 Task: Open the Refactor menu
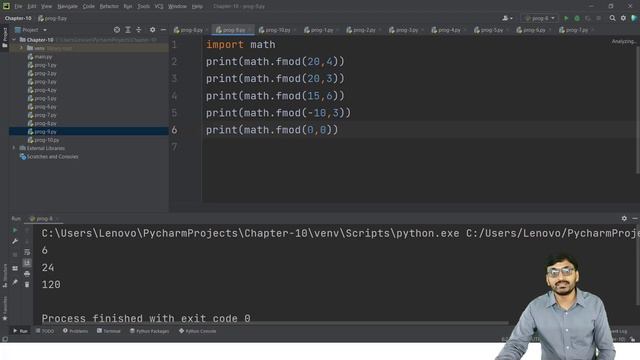coord(109,7)
